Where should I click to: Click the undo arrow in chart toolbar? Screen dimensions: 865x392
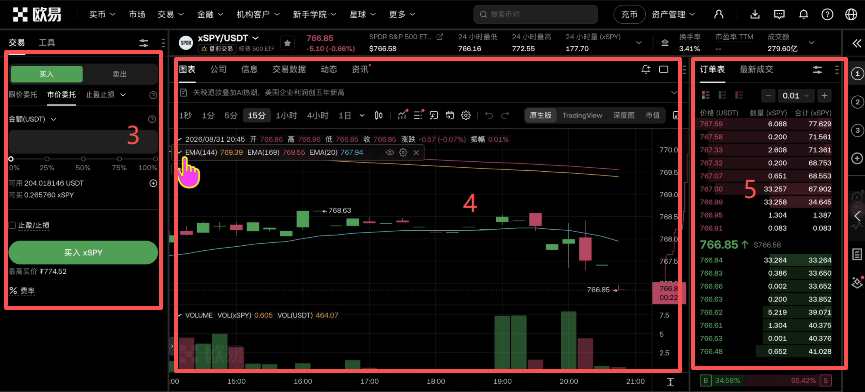click(x=489, y=115)
